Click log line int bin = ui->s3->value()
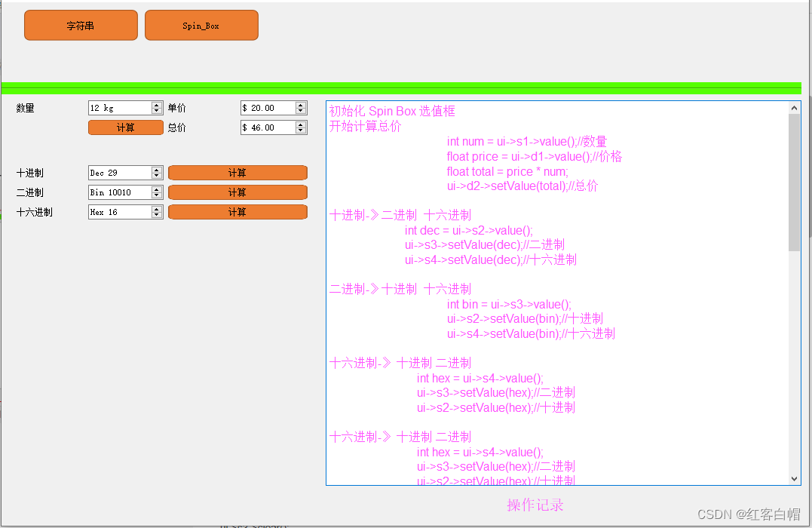Image resolution: width=812 pixels, height=528 pixels. [x=509, y=304]
